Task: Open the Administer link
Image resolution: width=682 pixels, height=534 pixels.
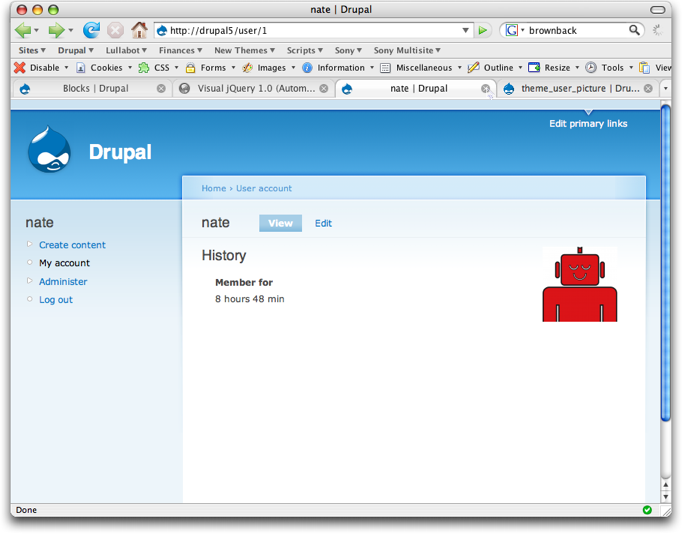Action: [x=63, y=282]
